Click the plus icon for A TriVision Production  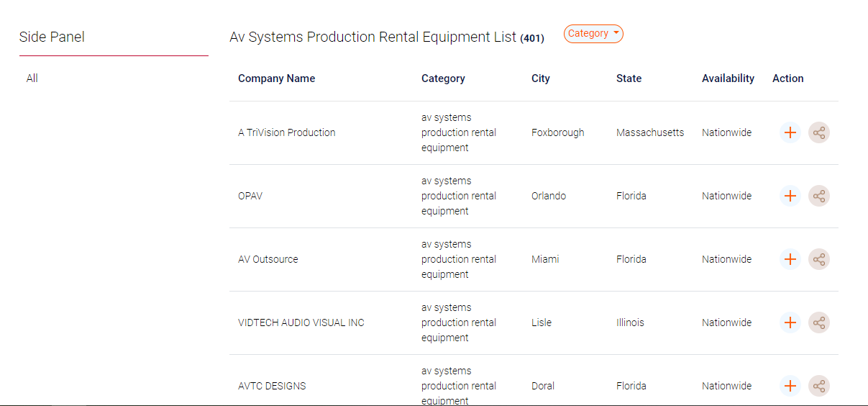click(x=790, y=132)
